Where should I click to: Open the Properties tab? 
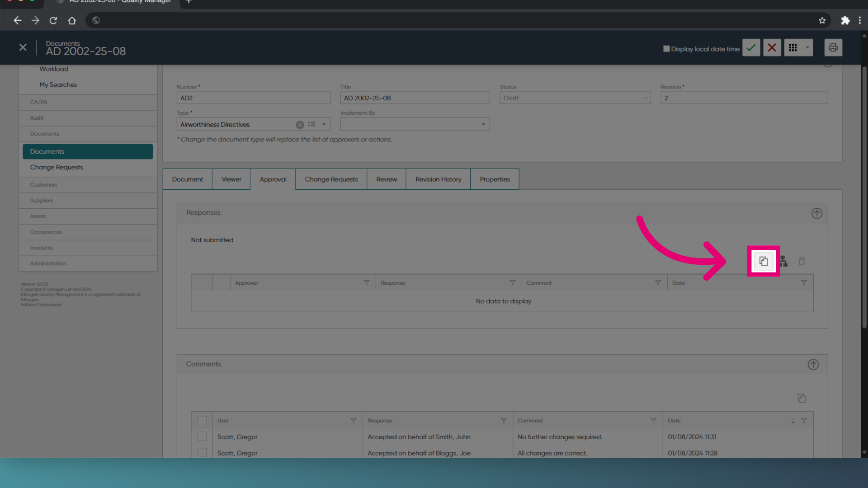[495, 179]
